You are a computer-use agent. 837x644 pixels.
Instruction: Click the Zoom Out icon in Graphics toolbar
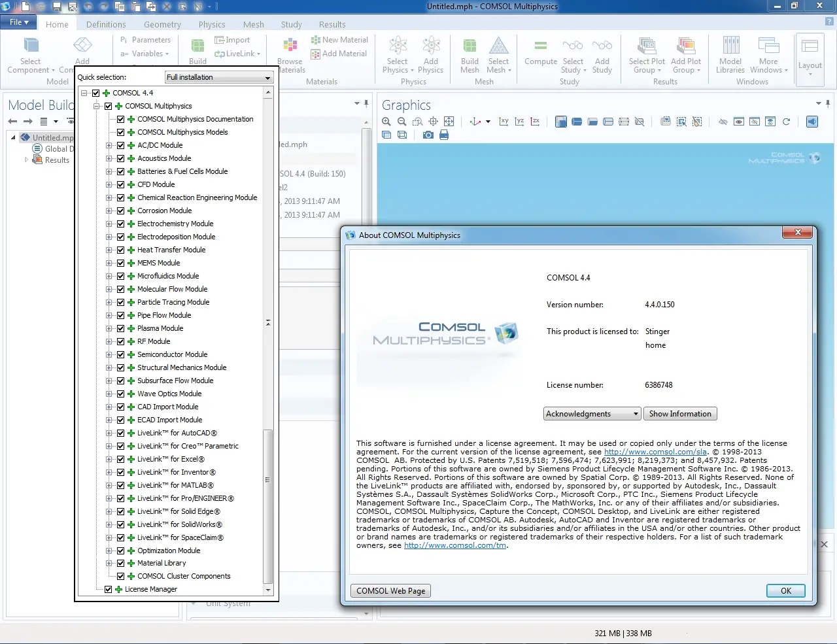pos(402,122)
